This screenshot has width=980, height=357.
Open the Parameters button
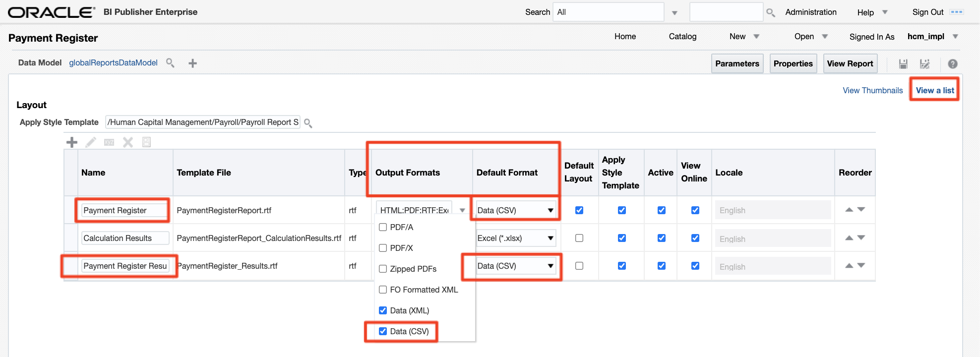[737, 63]
